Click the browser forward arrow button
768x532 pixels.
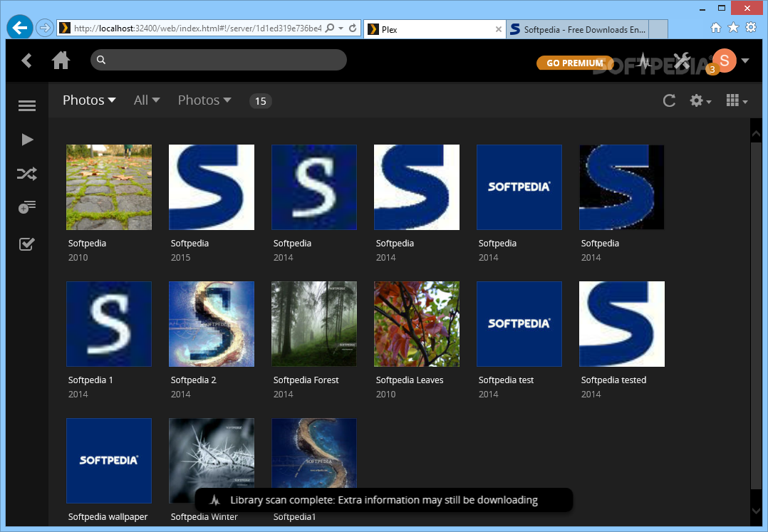[45, 28]
